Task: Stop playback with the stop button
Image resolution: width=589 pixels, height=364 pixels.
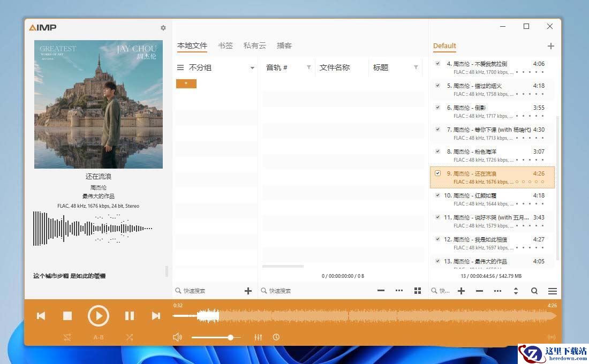Action: (x=67, y=316)
